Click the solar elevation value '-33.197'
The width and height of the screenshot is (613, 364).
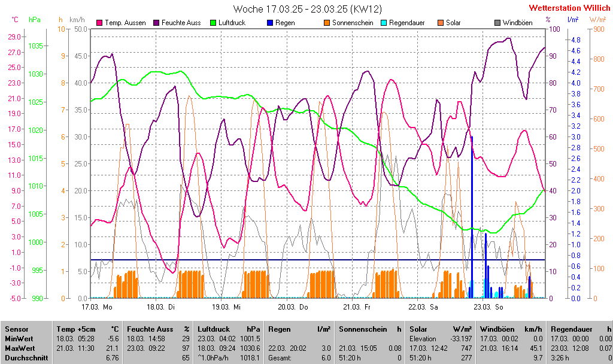pyautogui.click(x=460, y=339)
